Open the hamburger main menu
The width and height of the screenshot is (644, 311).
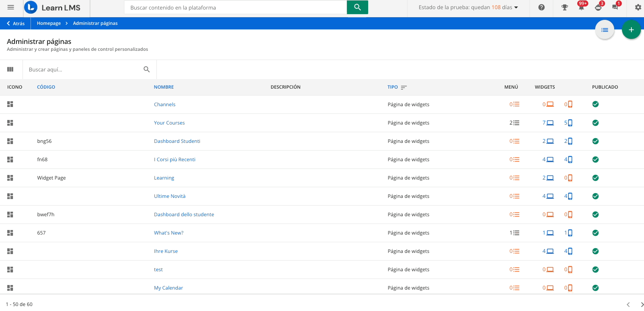(x=11, y=7)
